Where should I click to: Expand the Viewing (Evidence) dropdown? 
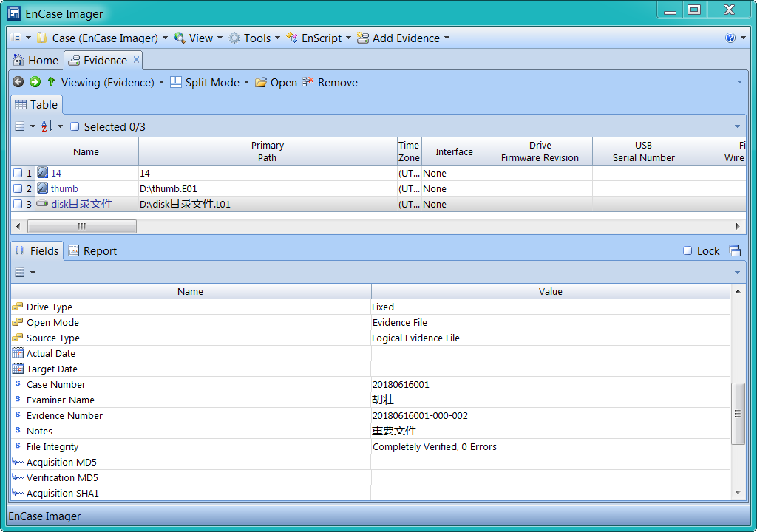tap(161, 83)
